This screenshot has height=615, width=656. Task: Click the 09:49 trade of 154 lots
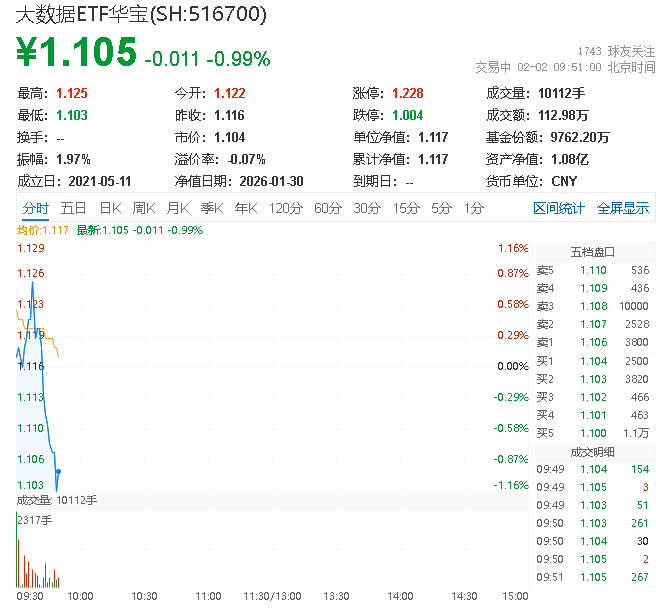pyautogui.click(x=592, y=469)
